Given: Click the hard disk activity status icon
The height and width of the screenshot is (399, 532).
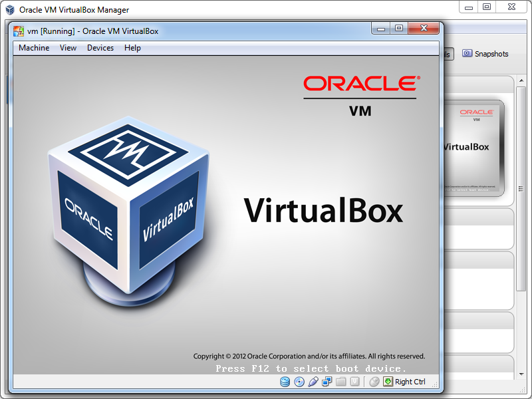Looking at the screenshot, I should point(285,382).
